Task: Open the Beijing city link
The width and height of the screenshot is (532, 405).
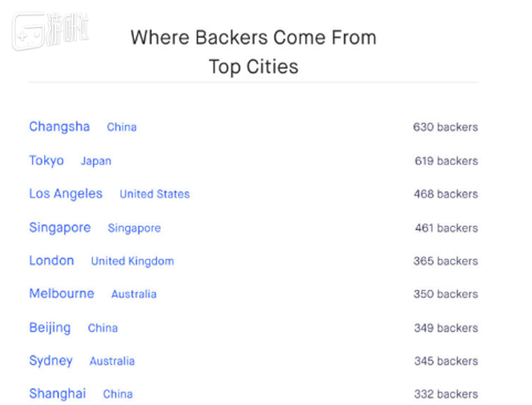Action: 50,328
